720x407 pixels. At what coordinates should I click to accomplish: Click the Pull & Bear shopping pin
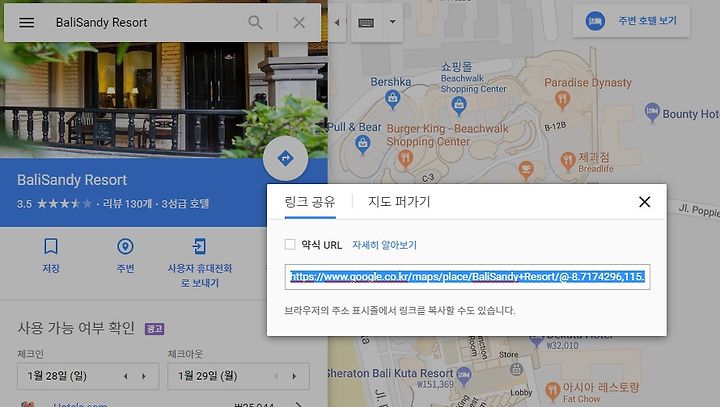(x=363, y=145)
